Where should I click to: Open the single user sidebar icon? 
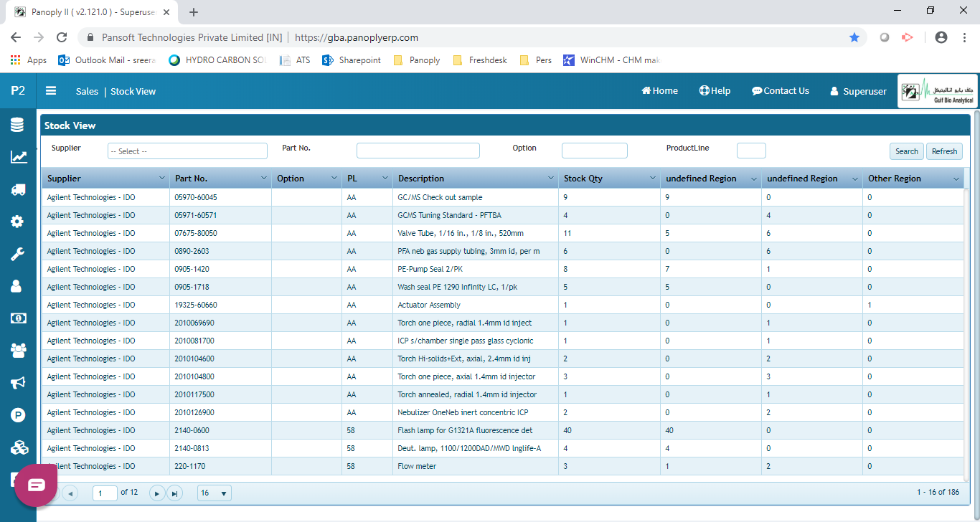coord(17,286)
